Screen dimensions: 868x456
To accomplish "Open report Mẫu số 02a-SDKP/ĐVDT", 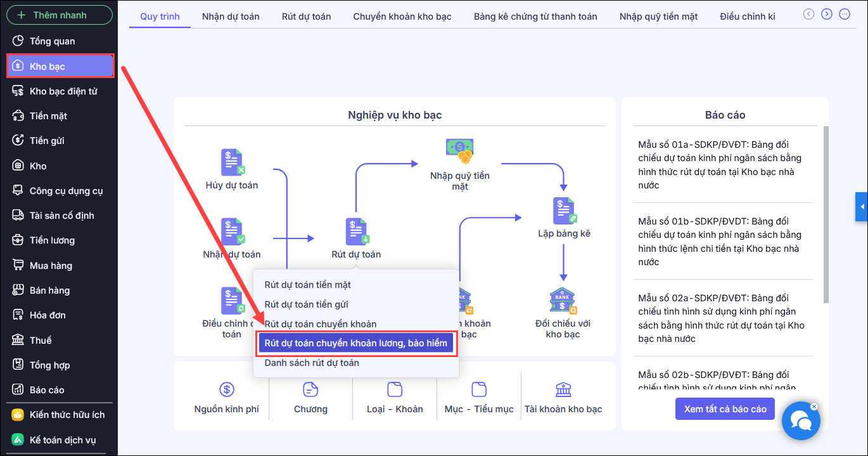I will point(722,318).
